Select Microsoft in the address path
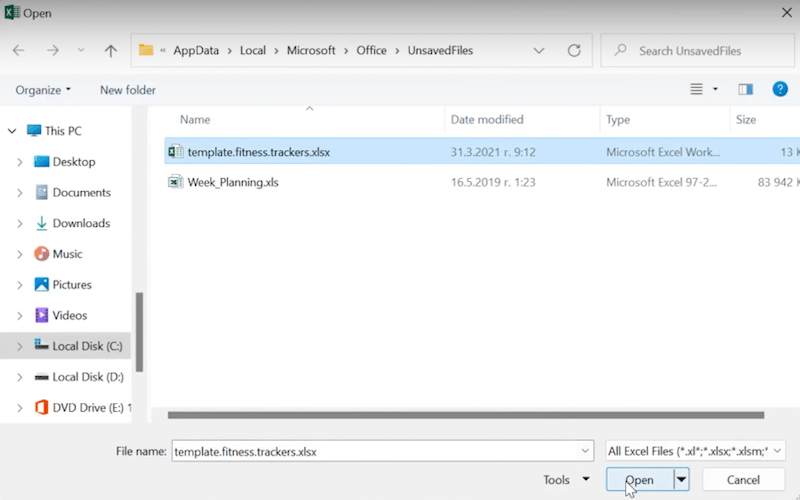Viewport: 800px width, 500px height. 311,51
